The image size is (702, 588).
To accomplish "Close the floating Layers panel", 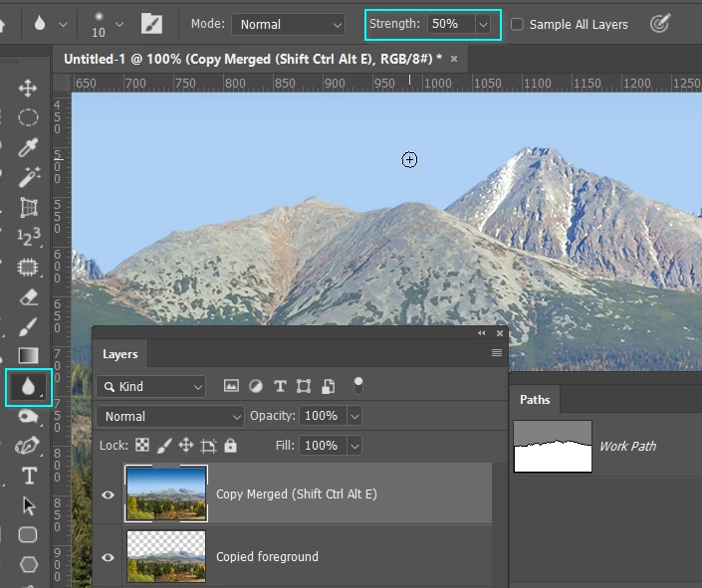I will pos(500,333).
